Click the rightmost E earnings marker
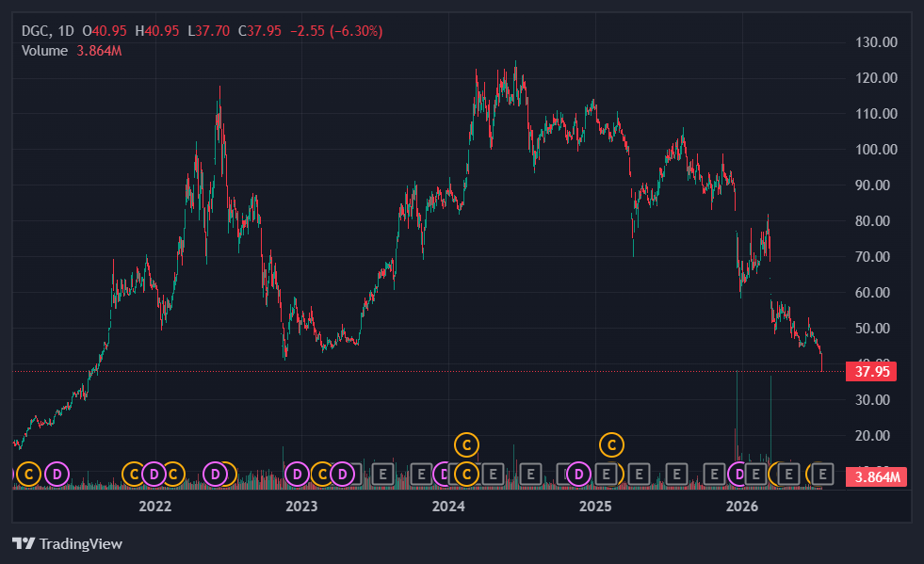The image size is (924, 564). coord(823,474)
